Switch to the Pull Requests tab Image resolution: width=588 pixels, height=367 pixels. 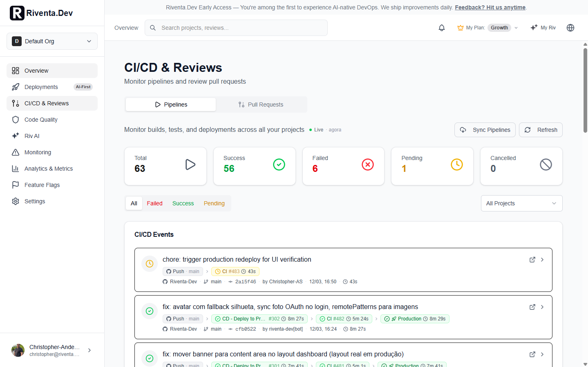tap(261, 105)
